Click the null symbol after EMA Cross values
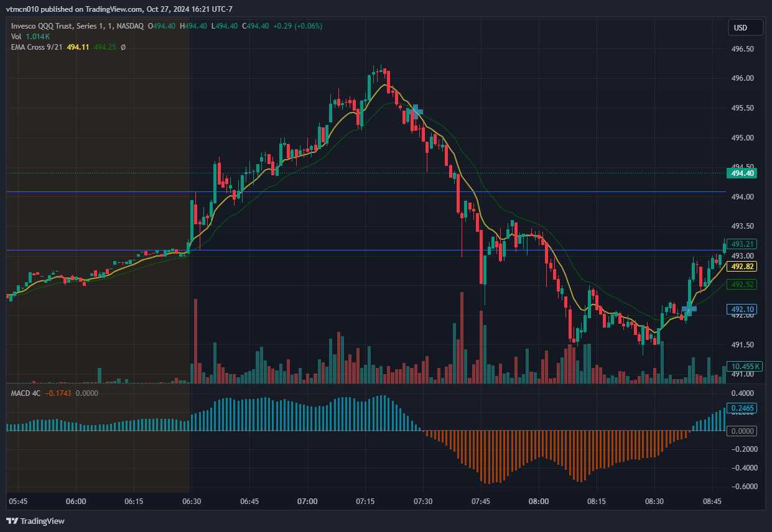 click(123, 47)
